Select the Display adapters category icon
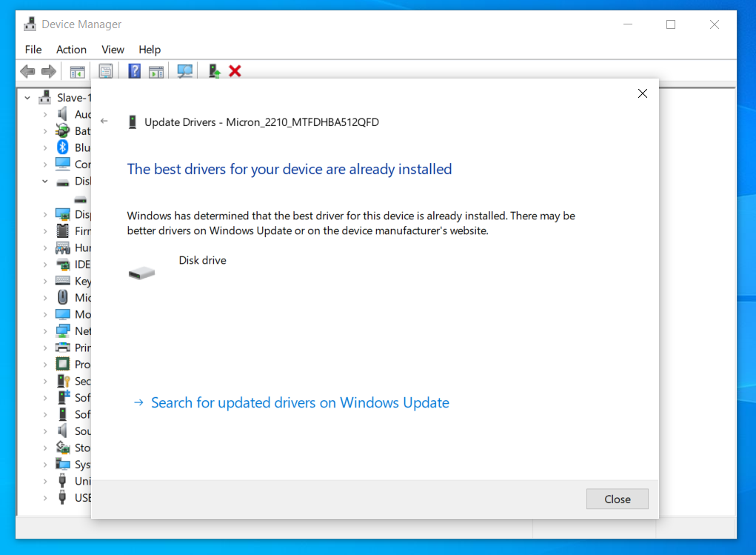Image resolution: width=756 pixels, height=555 pixels. coord(63,214)
